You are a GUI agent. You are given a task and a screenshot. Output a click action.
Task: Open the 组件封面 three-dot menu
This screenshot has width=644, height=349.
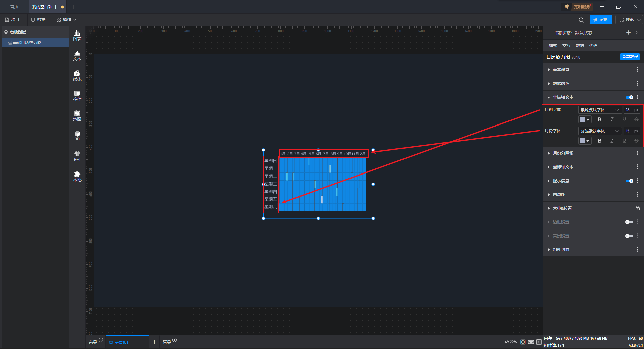(637, 249)
